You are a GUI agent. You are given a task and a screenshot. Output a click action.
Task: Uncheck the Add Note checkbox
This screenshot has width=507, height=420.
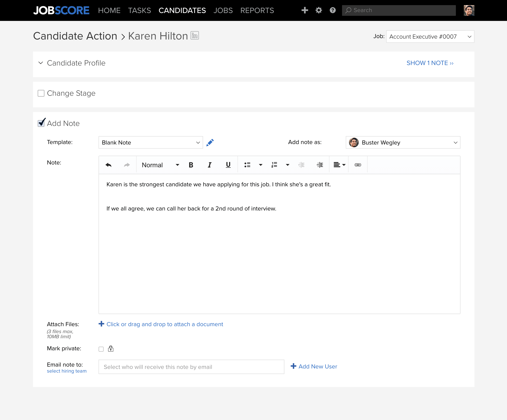coord(41,123)
